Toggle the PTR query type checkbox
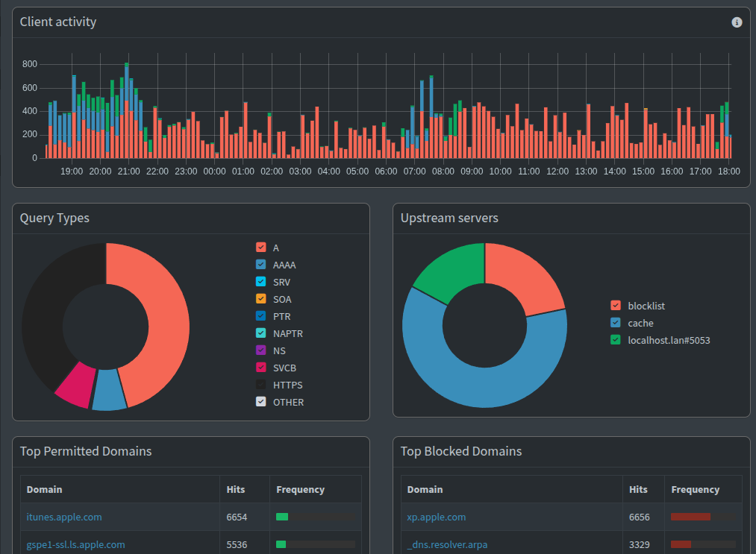 261,316
